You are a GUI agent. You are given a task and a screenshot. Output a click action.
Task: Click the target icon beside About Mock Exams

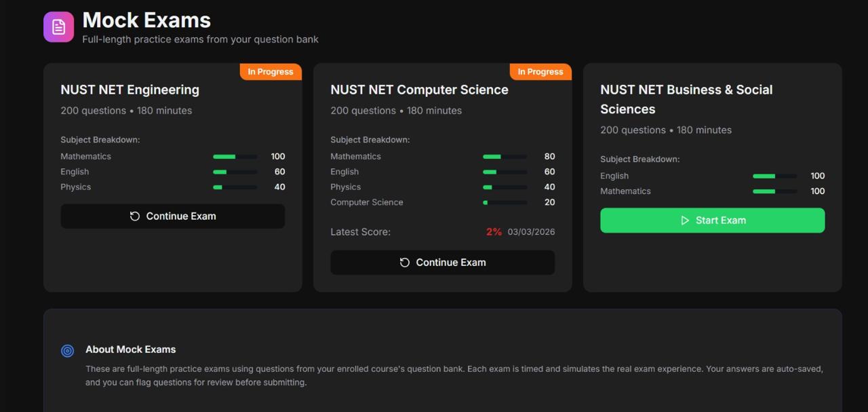click(x=67, y=351)
